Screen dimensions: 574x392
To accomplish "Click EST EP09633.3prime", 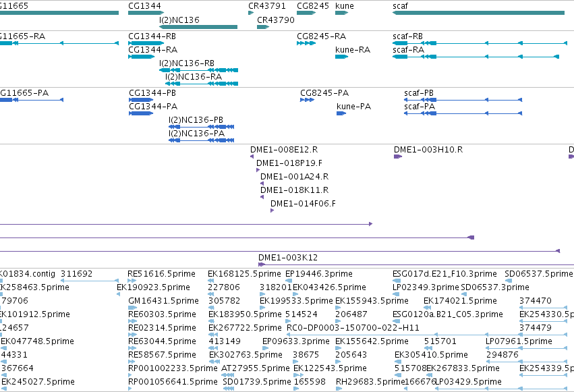I will pos(266,348).
